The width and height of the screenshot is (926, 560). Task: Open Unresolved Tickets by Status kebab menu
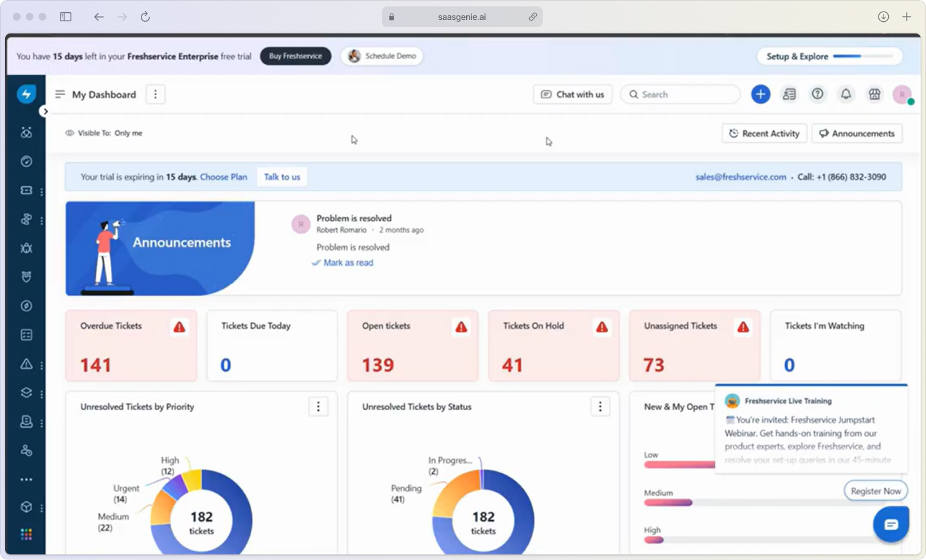pos(600,406)
